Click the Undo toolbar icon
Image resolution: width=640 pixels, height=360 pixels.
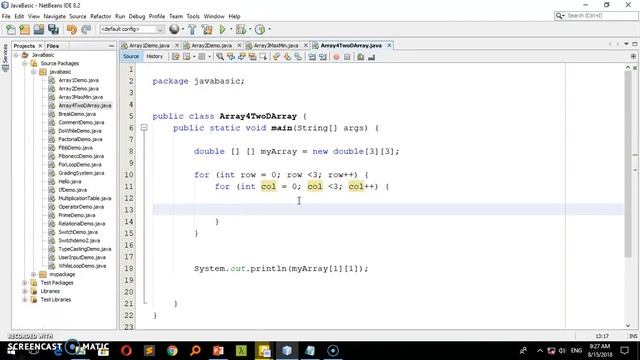click(x=72, y=29)
